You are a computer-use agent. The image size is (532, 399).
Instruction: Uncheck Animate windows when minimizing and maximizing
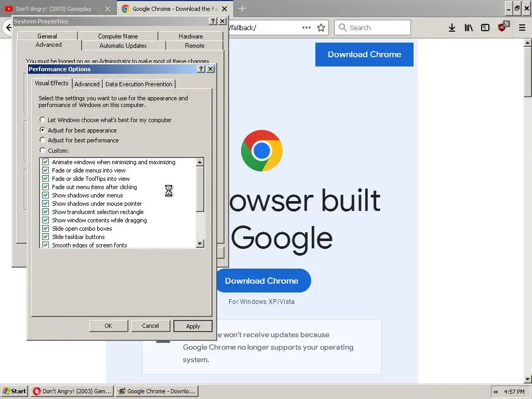coord(46,162)
